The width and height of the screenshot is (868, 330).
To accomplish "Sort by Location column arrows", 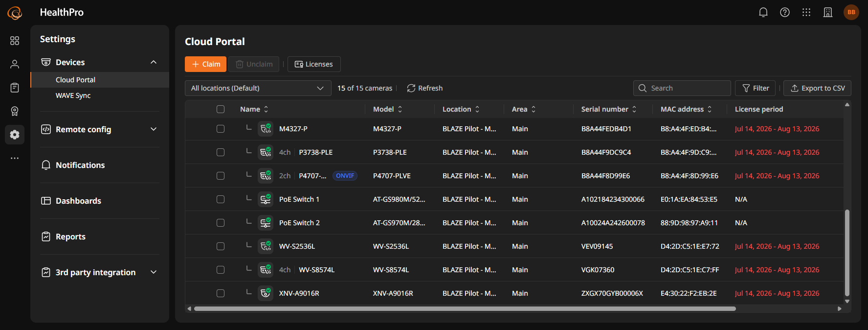I will coord(477,109).
